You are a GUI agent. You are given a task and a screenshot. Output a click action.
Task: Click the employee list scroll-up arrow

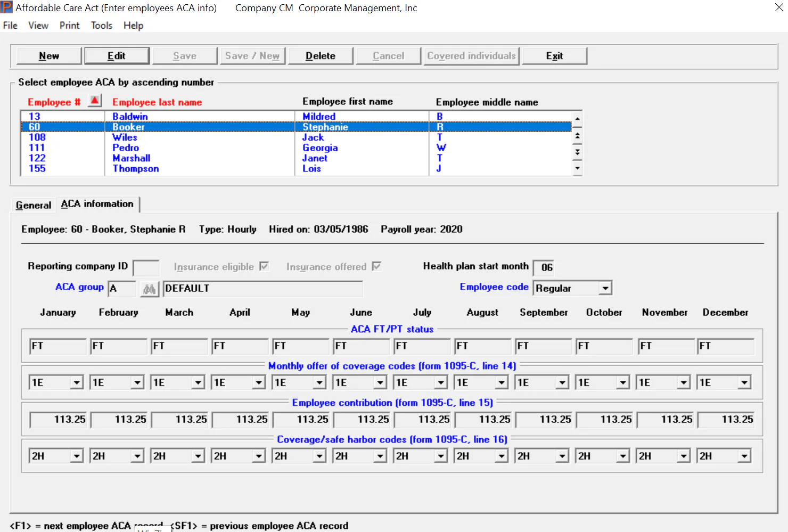click(577, 118)
